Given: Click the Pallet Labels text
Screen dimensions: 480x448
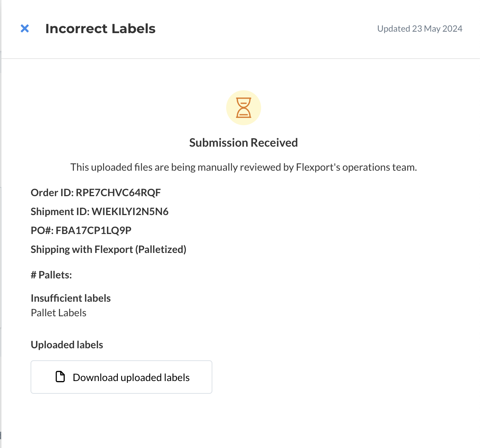Looking at the screenshot, I should pyautogui.click(x=59, y=313).
